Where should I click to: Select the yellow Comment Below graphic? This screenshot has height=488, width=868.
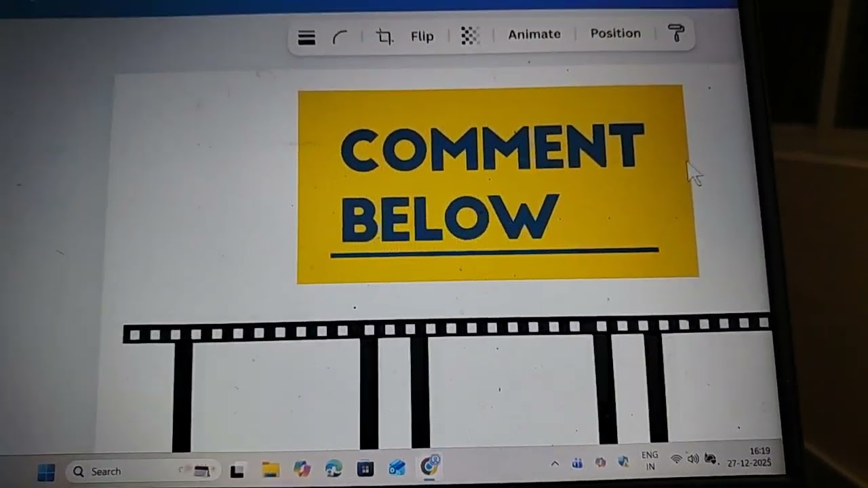click(498, 183)
